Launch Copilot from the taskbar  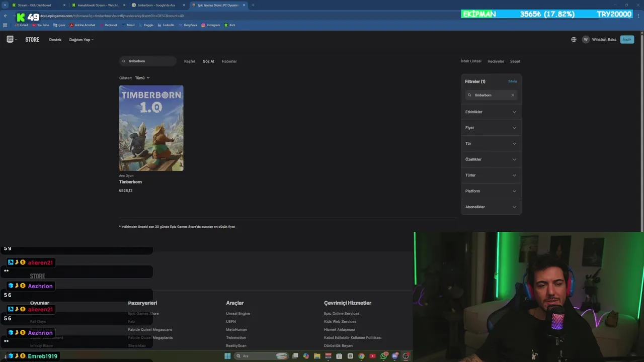pos(306,356)
